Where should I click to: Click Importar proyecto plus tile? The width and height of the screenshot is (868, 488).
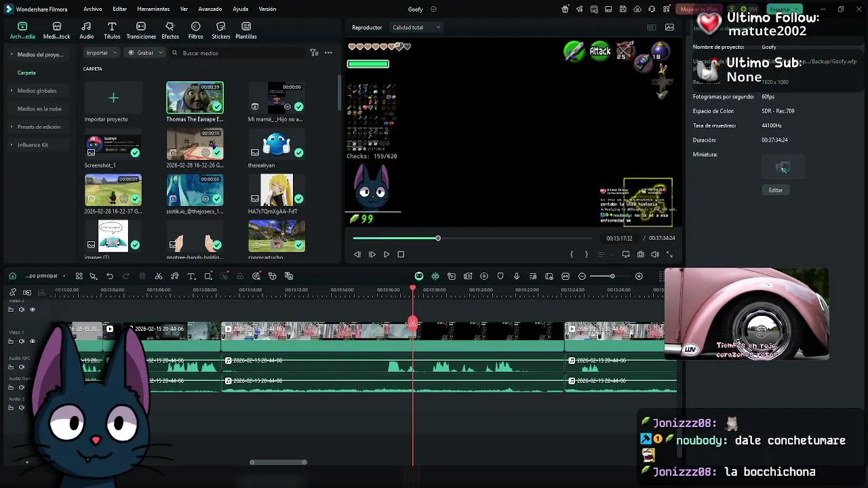point(113,98)
